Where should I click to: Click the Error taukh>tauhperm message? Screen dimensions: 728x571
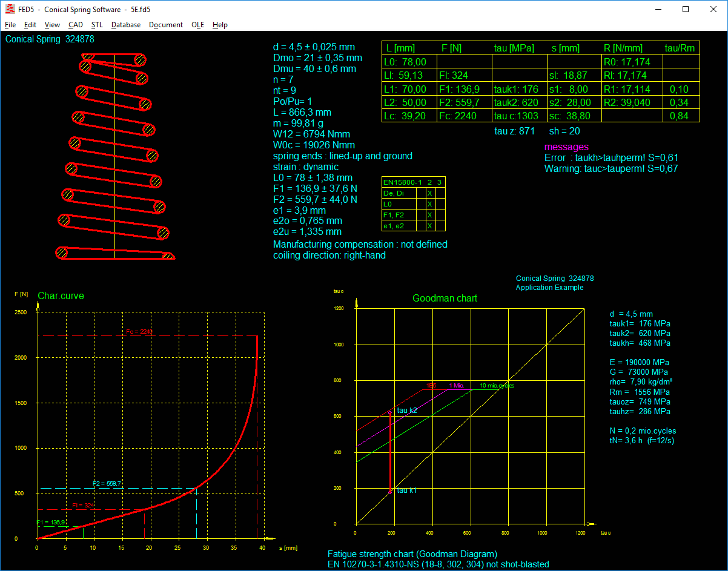click(x=611, y=158)
